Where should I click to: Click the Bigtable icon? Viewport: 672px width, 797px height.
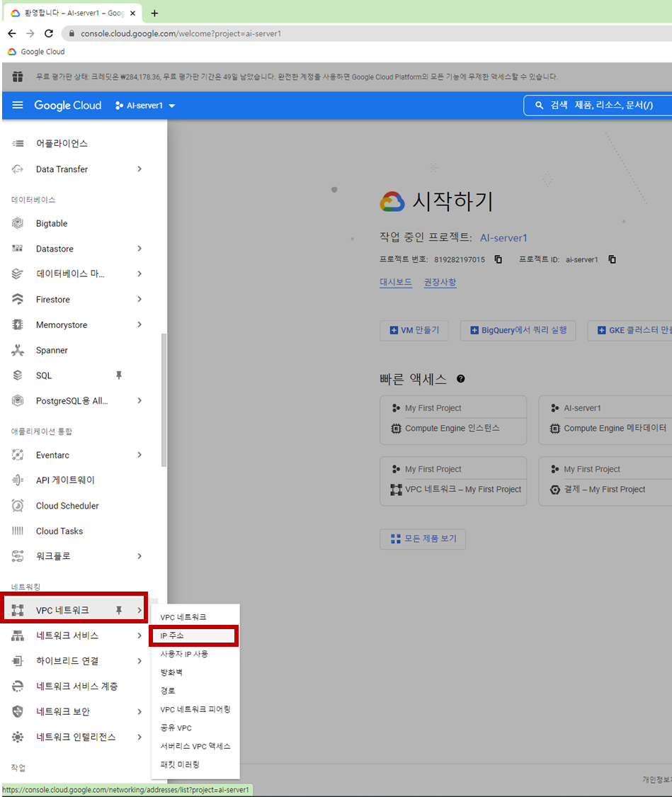click(18, 223)
